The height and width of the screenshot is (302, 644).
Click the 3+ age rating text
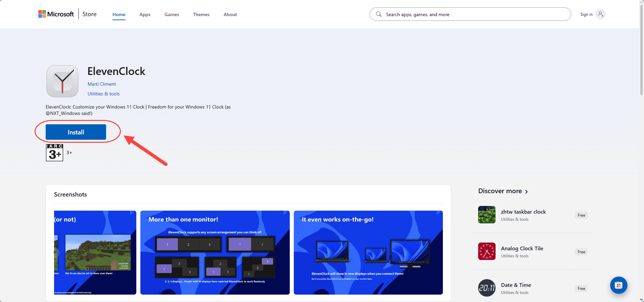(x=69, y=153)
